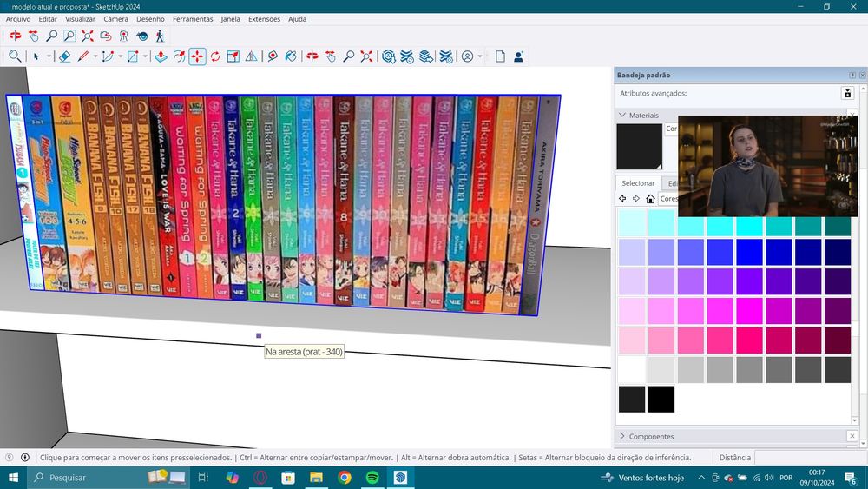
Task: Send model to LayOut
Action: click(425, 56)
